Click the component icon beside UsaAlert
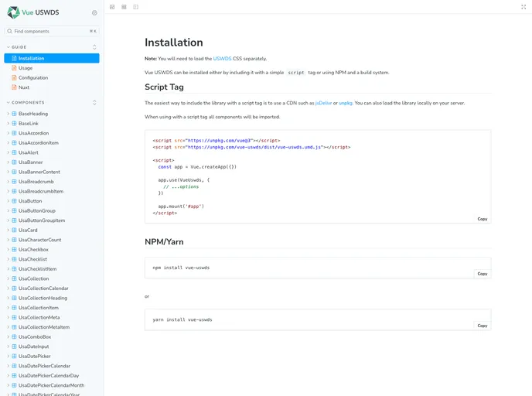This screenshot has width=532, height=396. [14, 152]
